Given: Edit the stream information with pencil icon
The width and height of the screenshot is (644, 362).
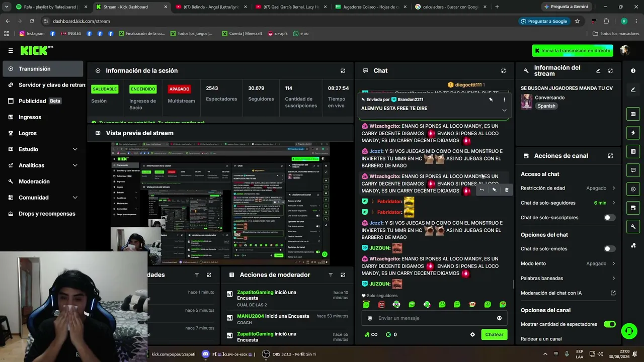Looking at the screenshot, I should coord(598,71).
